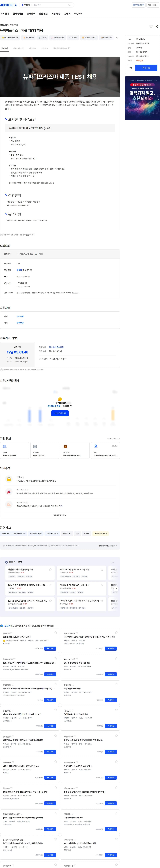Screen dimensions: 160x868
Task: Star the STM32 기반 임베디드 시스템 개발 card
Action: (x=102, y=569)
